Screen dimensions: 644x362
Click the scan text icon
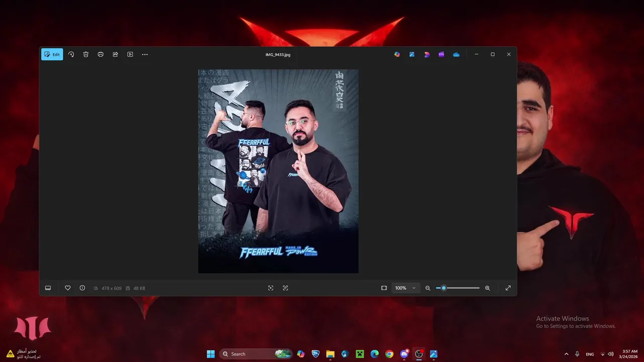pyautogui.click(x=285, y=288)
